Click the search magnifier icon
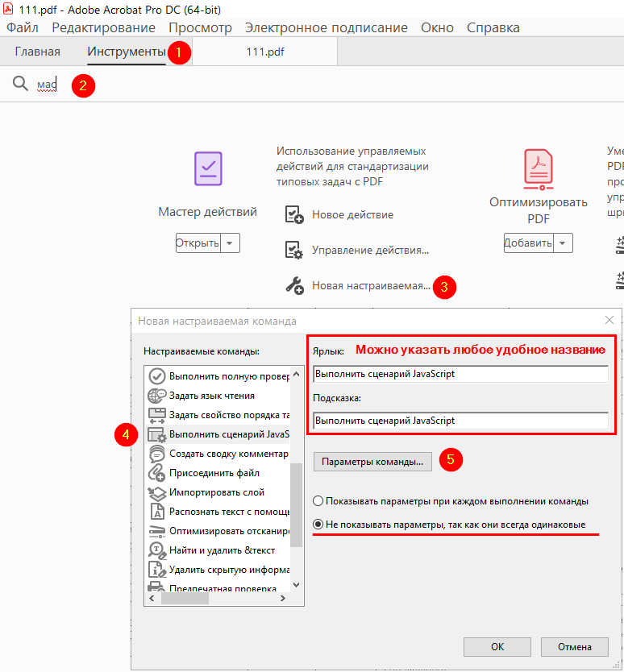 [x=20, y=84]
